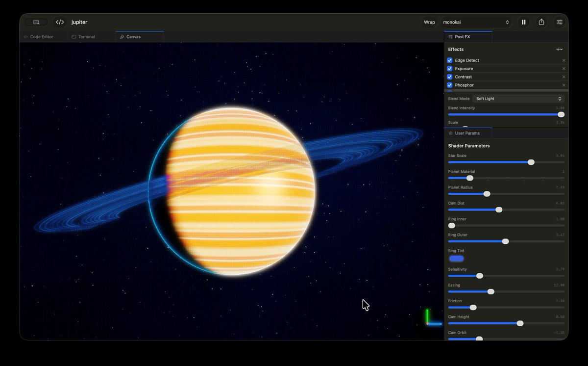588x366 pixels.
Task: Disable the Edge Detect checkbox
Action: pyautogui.click(x=450, y=60)
